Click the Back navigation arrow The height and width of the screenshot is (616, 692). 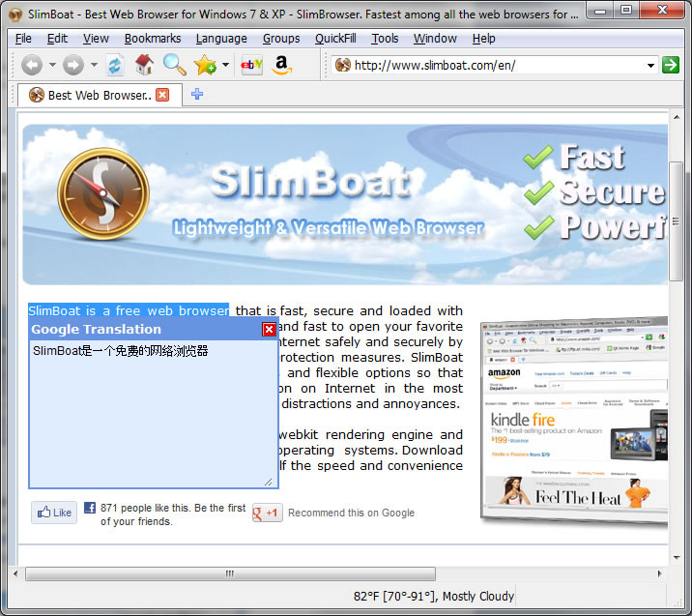[x=32, y=66]
